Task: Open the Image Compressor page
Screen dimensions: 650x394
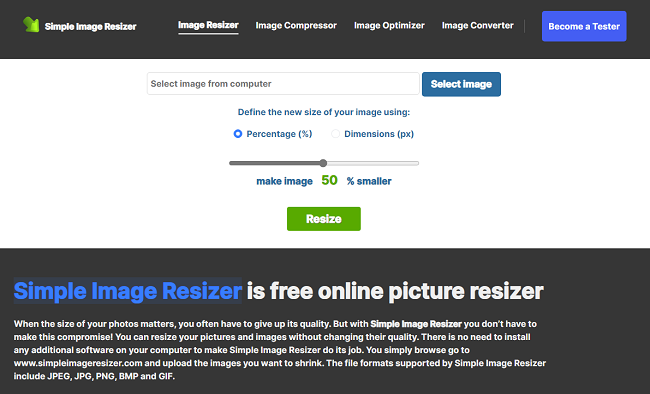Action: coord(296,26)
